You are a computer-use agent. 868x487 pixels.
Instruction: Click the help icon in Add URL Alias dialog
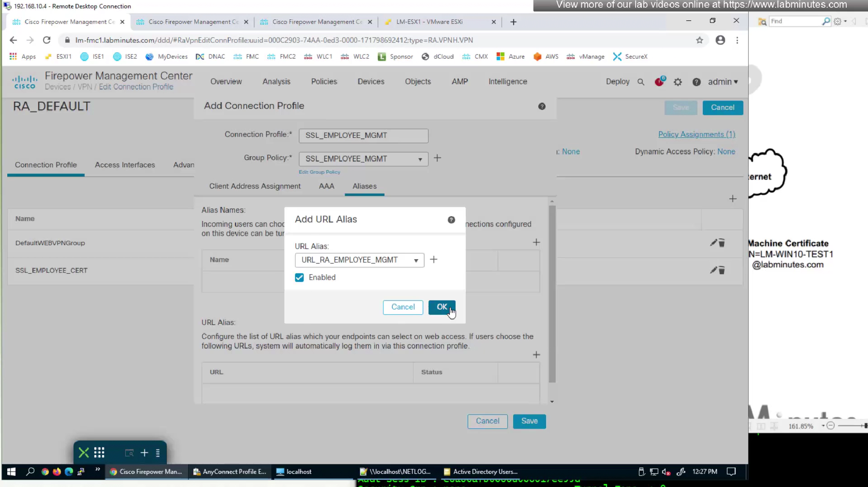click(x=451, y=220)
